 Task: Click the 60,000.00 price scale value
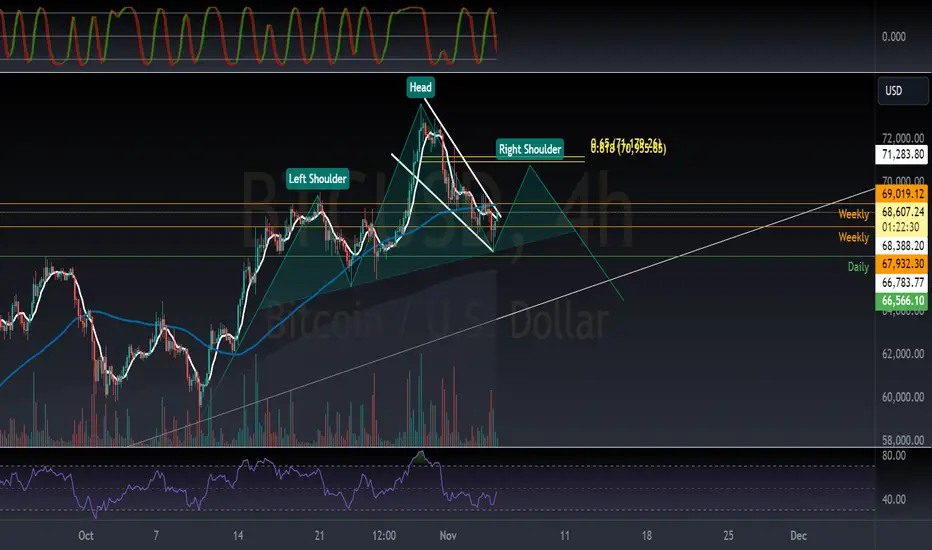click(903, 397)
